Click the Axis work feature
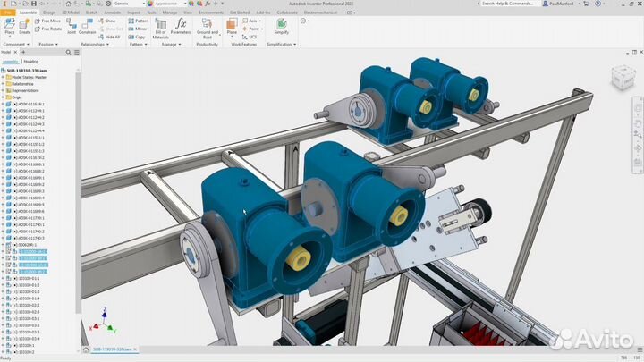 [x=251, y=21]
